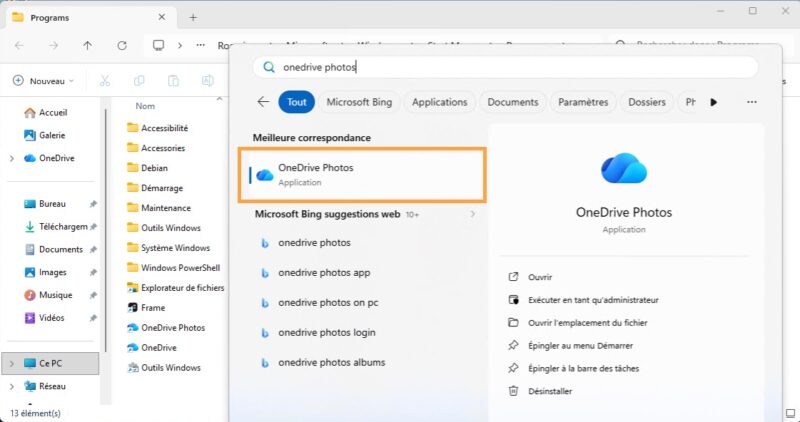Open the Explorateur de fichiers shortcut
Viewport: 800px width, 422px height.
[183, 288]
